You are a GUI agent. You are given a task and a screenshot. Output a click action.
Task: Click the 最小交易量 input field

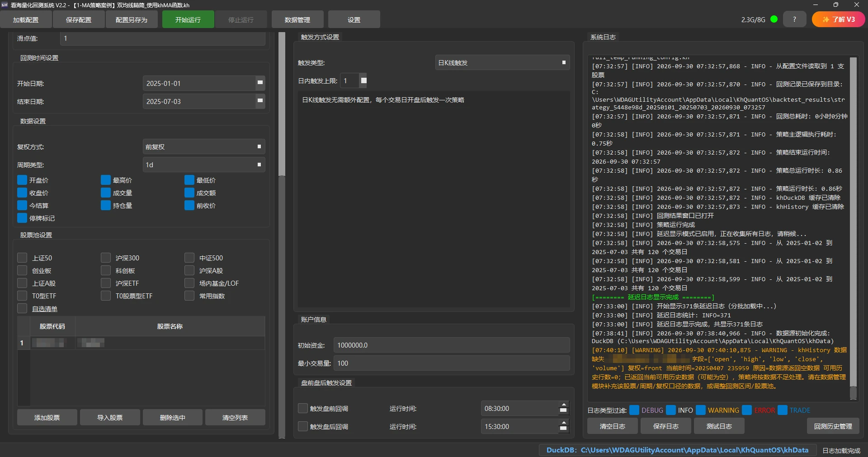tap(452, 363)
